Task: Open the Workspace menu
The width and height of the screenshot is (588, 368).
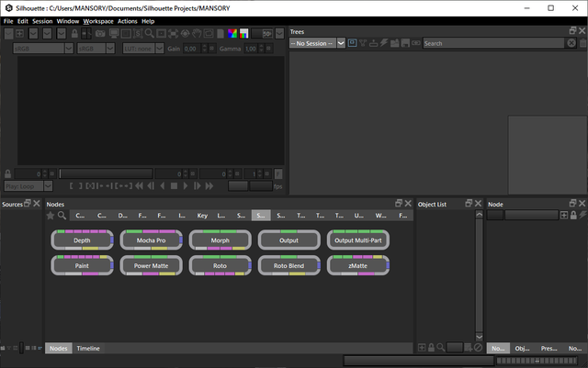Action: tap(98, 21)
